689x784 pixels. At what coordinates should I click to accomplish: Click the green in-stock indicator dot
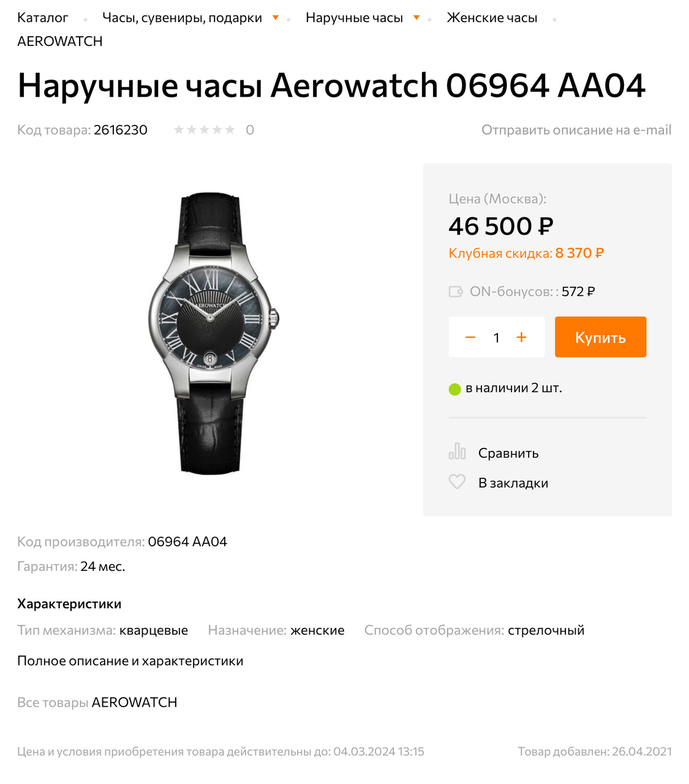pyautogui.click(x=454, y=389)
